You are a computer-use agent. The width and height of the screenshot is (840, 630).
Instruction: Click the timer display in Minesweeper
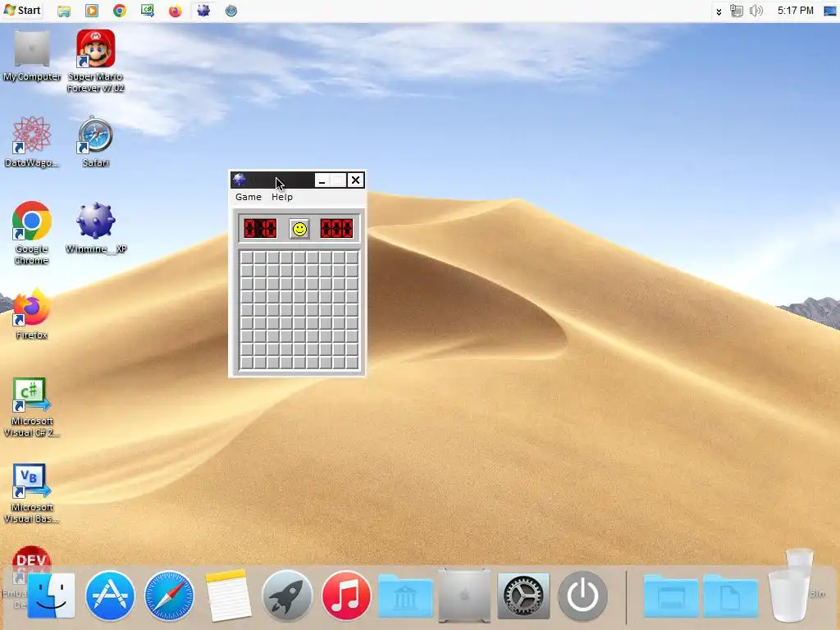point(336,229)
